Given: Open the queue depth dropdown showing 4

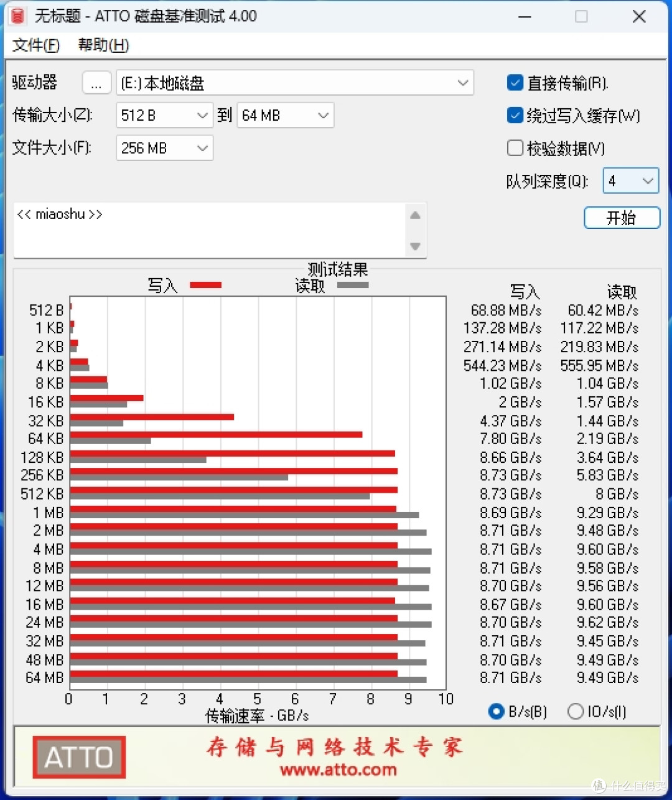Looking at the screenshot, I should [631, 181].
